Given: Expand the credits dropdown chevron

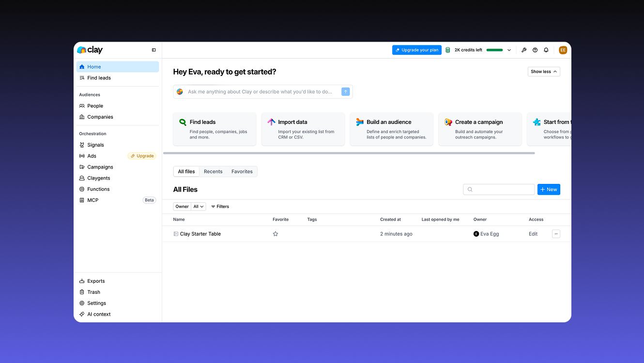Looking at the screenshot, I should [x=509, y=50].
